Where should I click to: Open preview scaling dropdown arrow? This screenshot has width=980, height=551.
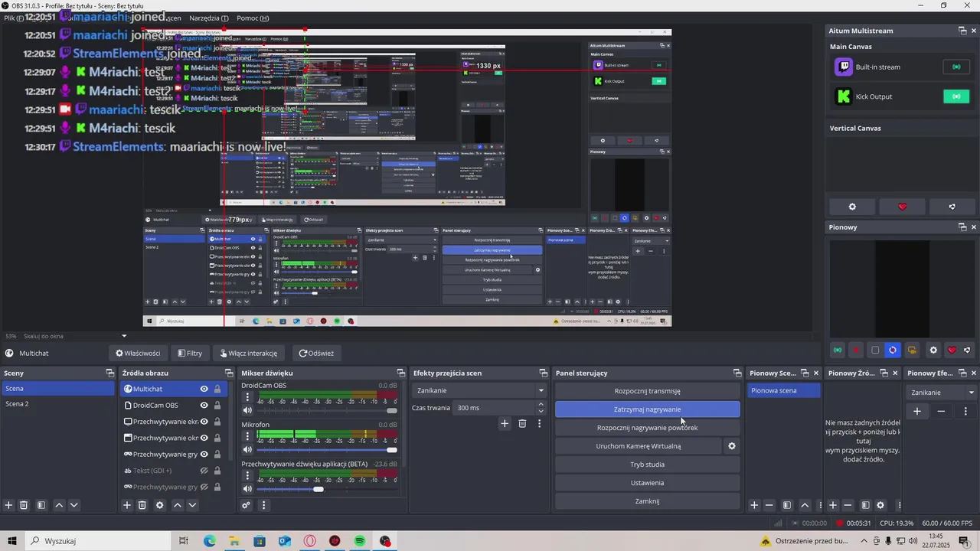pos(124,336)
